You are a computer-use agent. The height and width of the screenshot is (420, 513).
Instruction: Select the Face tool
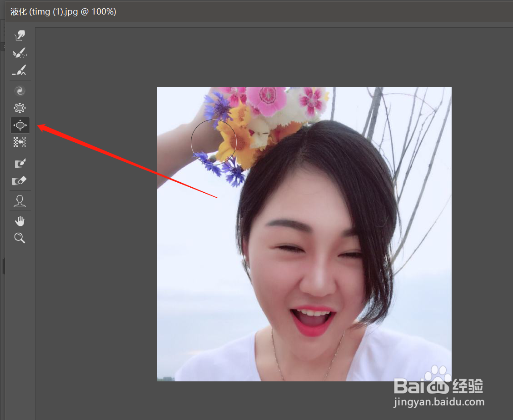coord(20,201)
